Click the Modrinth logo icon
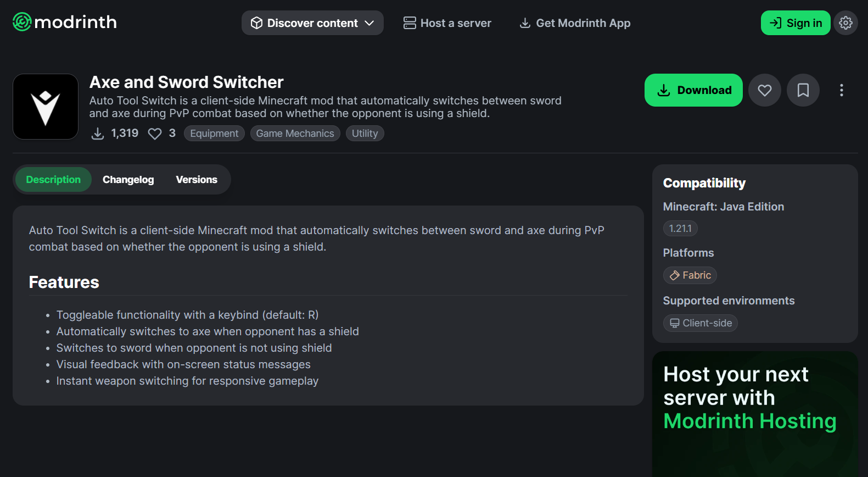The height and width of the screenshot is (477, 868). pos(22,22)
